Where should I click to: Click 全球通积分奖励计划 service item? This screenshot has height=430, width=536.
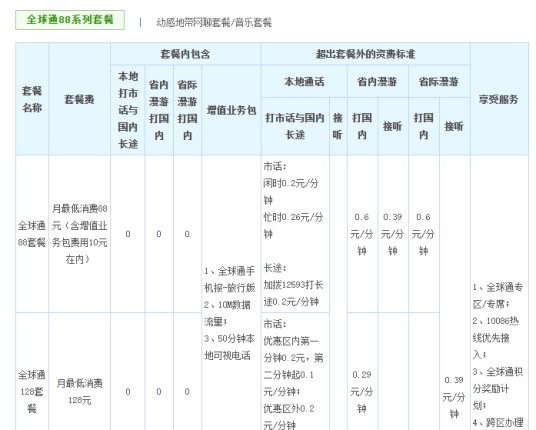(498, 388)
